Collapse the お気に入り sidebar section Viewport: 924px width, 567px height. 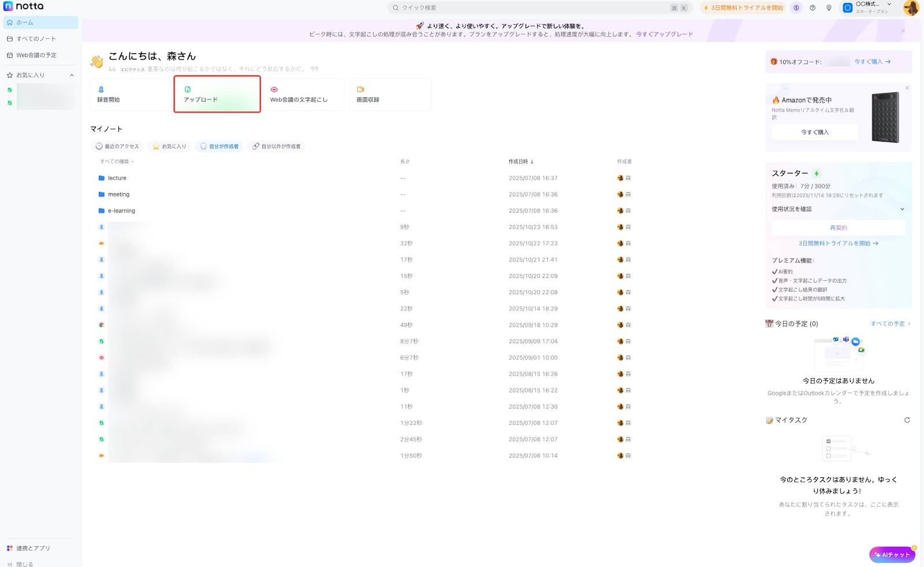72,75
